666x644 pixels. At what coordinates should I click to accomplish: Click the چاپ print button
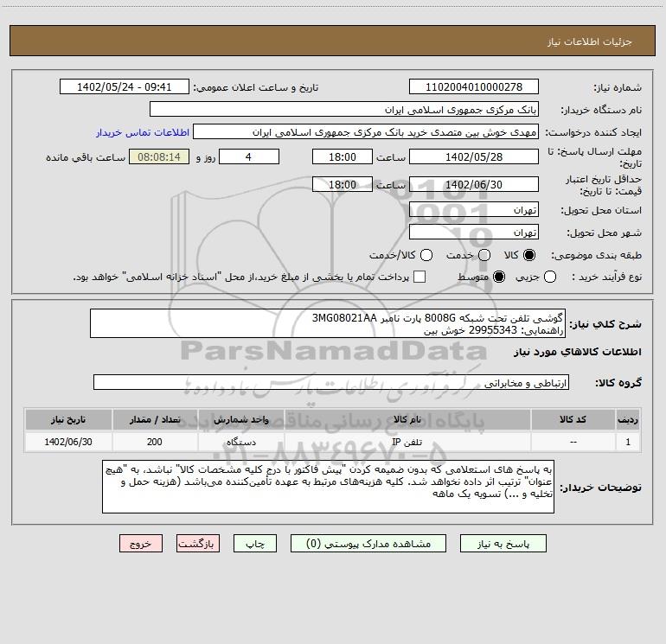click(x=255, y=544)
